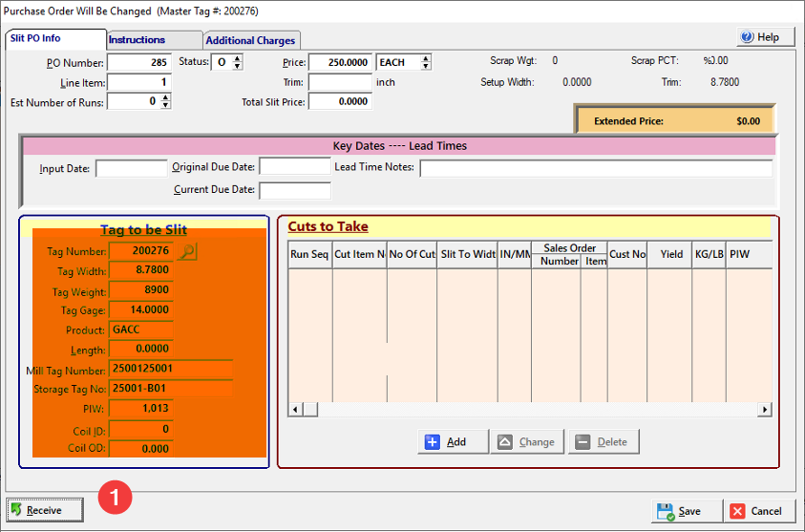
Task: Click the red X Cancel icon
Action: [737, 511]
